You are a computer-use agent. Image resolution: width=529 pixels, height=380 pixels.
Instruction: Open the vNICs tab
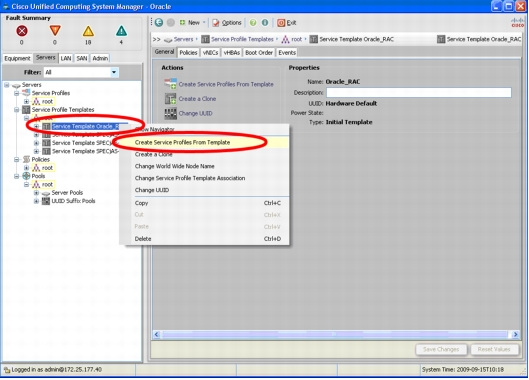pyautogui.click(x=211, y=53)
